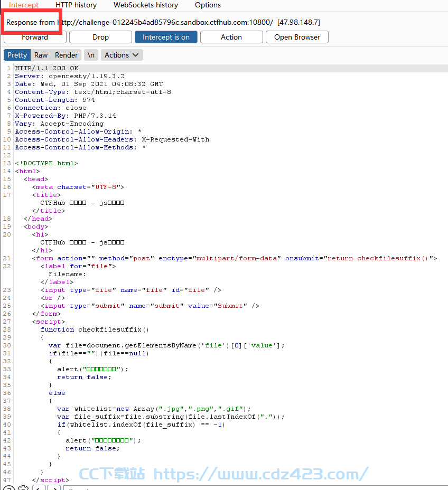
Task: Click the 'X-Powered-By: PHP/7.3.14' header
Action: click(x=66, y=116)
